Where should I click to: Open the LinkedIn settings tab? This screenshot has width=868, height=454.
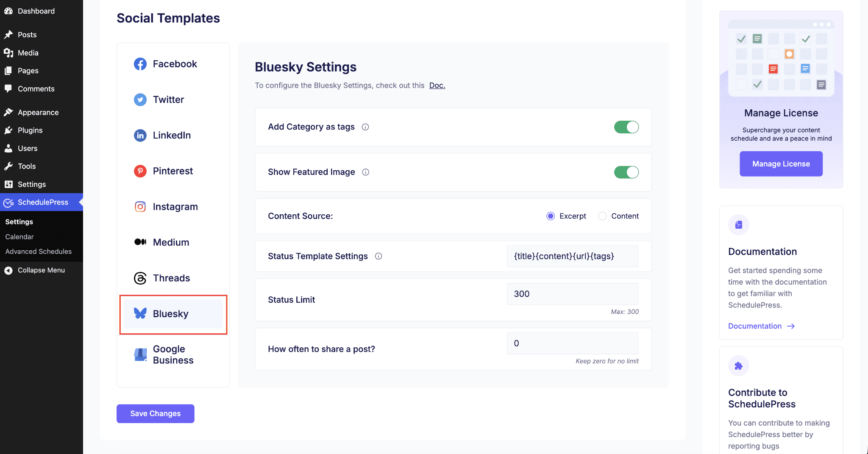tap(173, 136)
